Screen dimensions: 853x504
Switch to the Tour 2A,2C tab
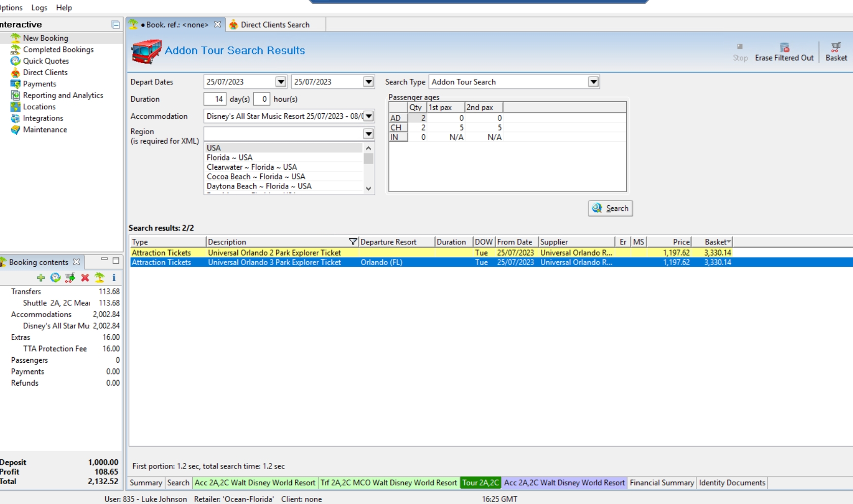[481, 483]
